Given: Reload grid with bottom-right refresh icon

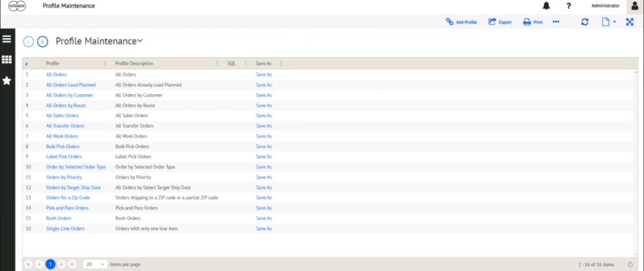Looking at the screenshot, I should (631, 264).
